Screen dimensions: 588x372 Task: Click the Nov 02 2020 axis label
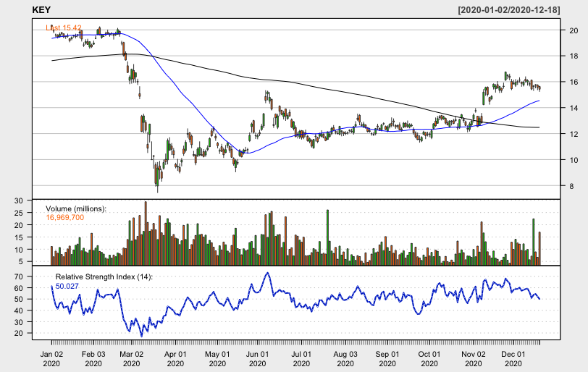pyautogui.click(x=474, y=359)
